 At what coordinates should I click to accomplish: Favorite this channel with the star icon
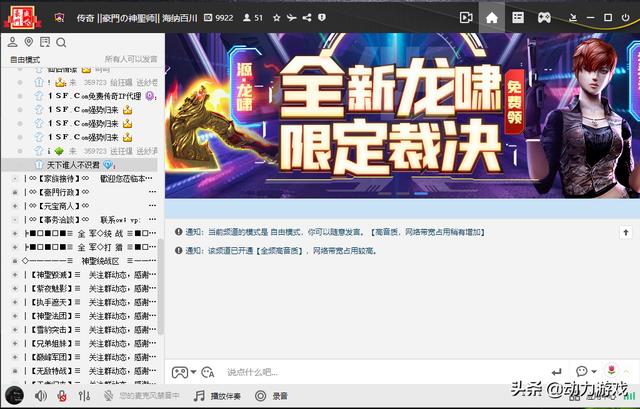tap(277, 18)
